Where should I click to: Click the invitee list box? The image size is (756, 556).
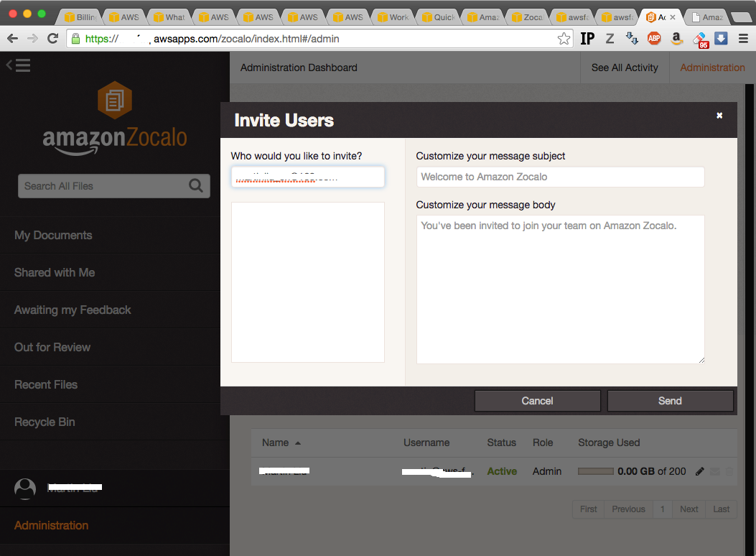pos(307,282)
